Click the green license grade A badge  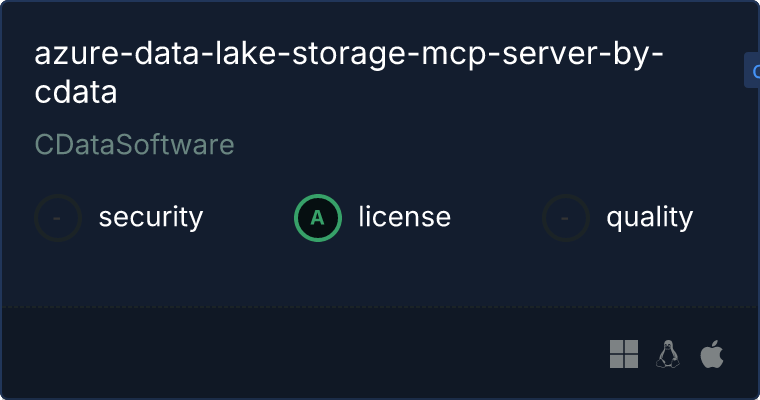[317, 218]
